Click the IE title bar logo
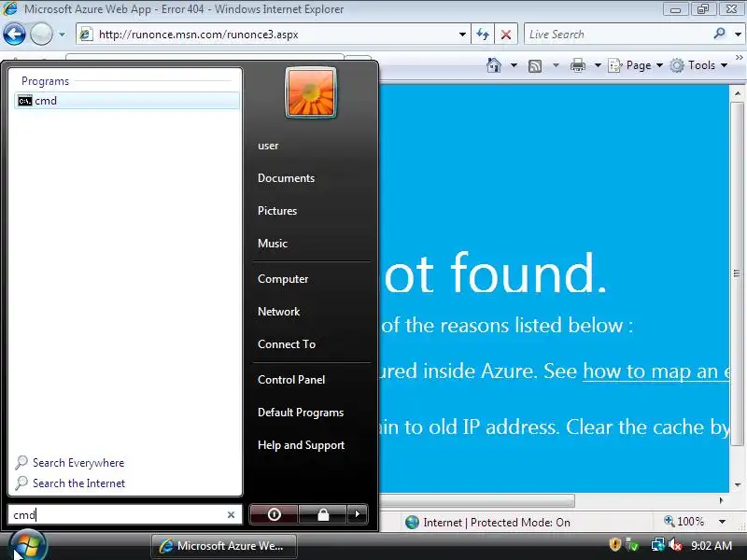Screen dimensions: 747x560 click(10, 8)
